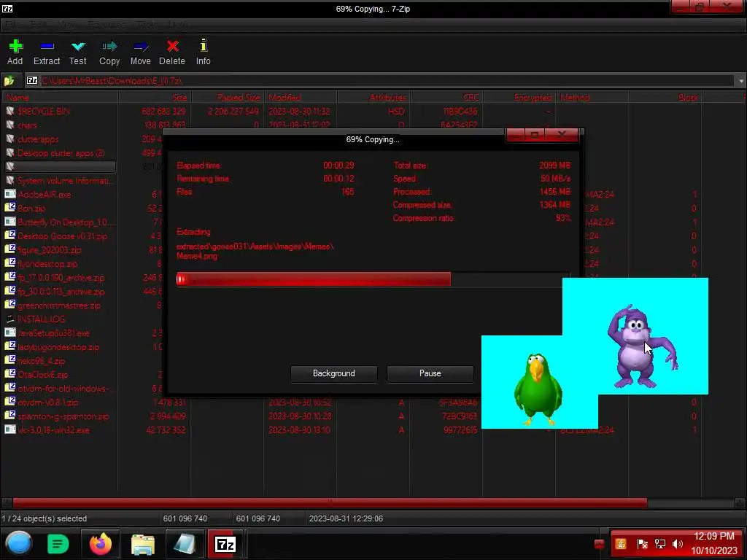
Task: Open the Favorites menu
Action: pos(107,24)
